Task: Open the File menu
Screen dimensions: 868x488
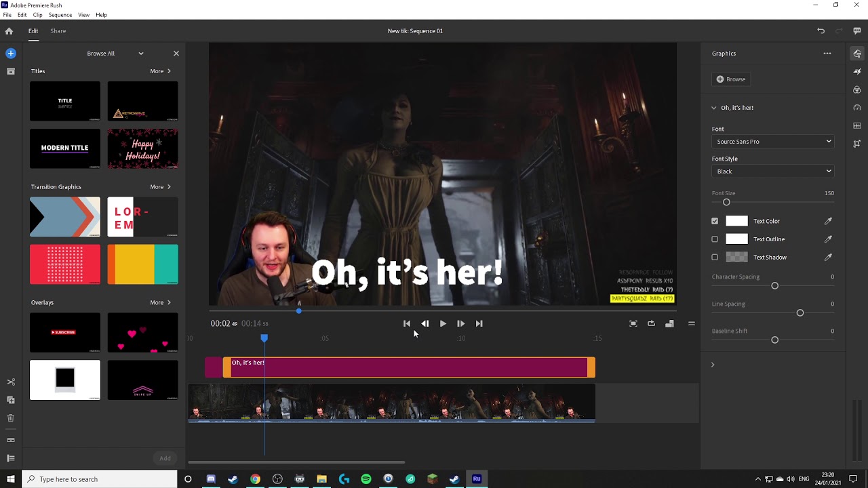Action: [x=7, y=15]
